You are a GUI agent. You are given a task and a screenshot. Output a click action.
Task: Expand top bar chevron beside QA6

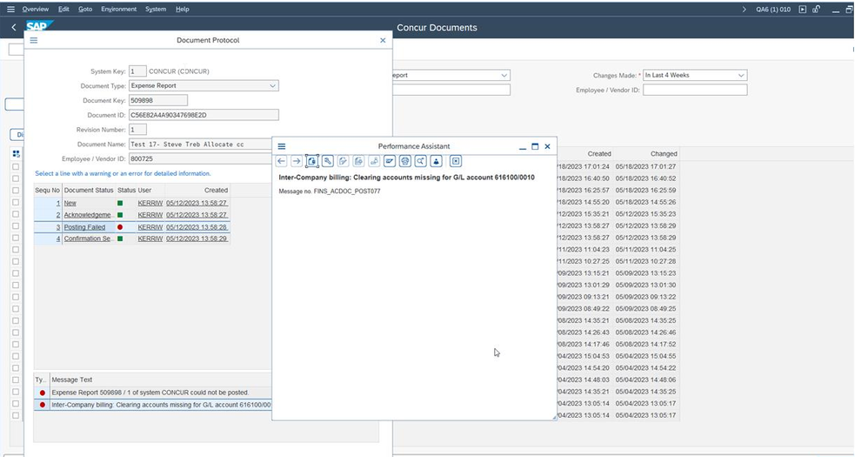[x=744, y=9]
